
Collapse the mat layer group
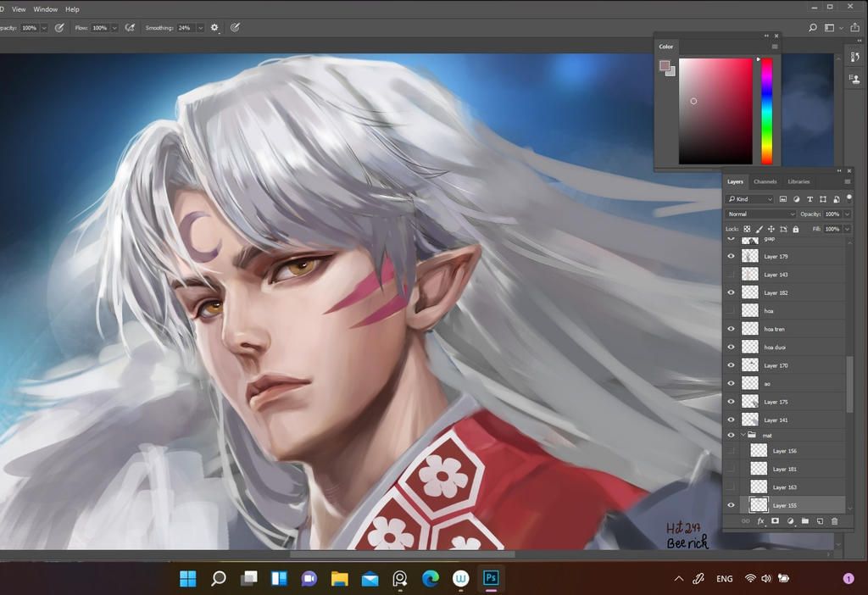coord(743,435)
